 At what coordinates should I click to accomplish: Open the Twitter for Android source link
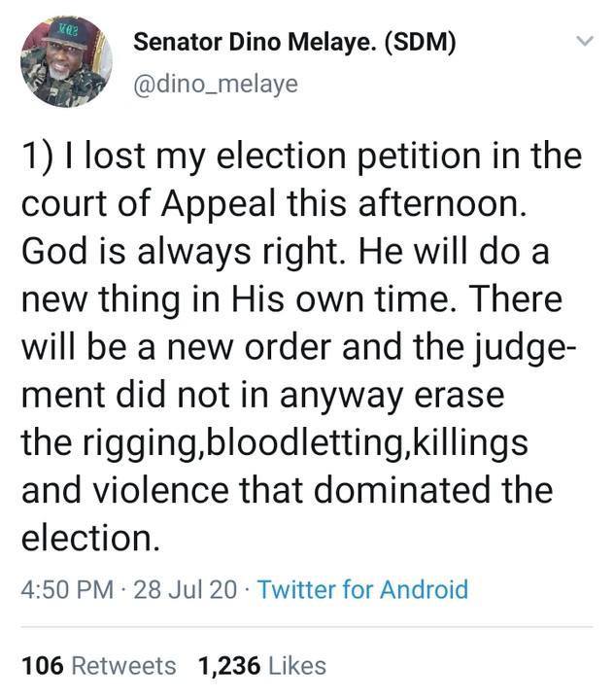tap(362, 590)
